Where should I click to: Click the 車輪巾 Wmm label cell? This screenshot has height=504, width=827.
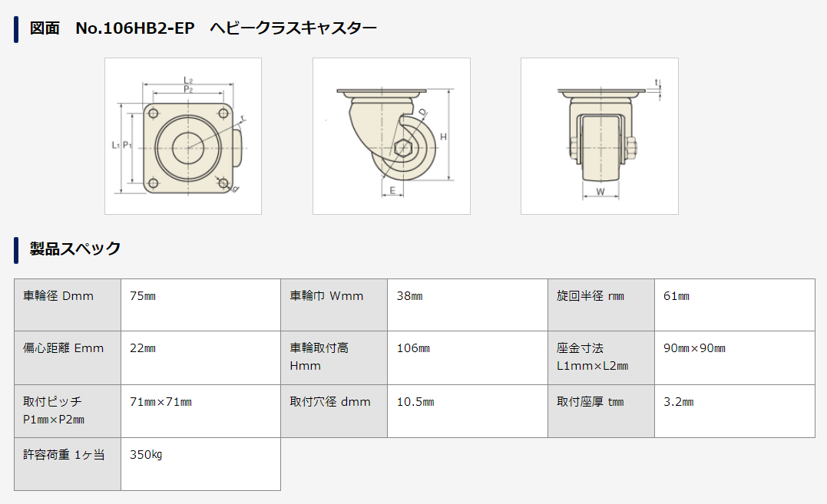334,305
